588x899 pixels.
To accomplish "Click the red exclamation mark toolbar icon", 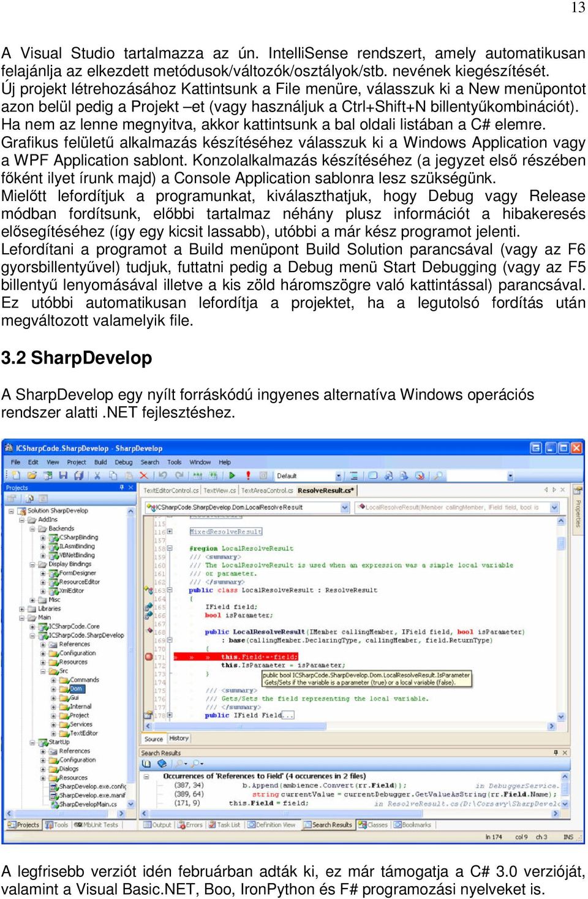I will 248,476.
